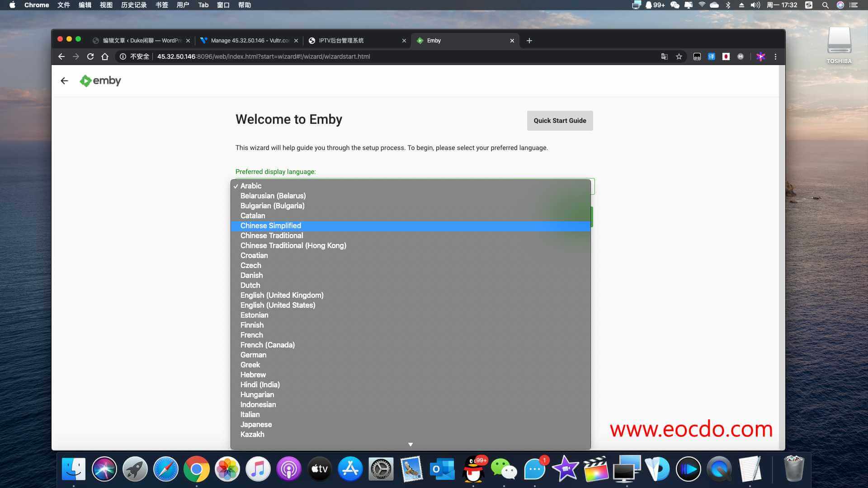Open the 窗口 menu
The height and width of the screenshot is (488, 868).
(x=223, y=5)
